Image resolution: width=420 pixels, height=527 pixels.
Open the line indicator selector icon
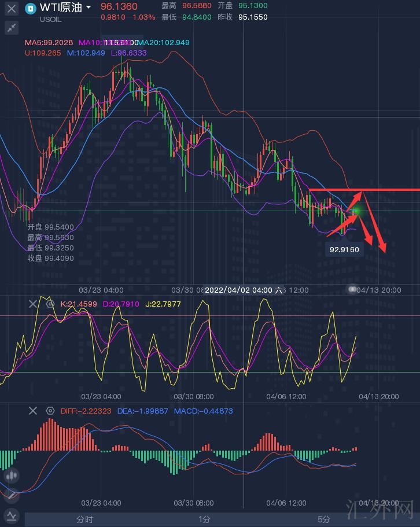[x=12, y=516]
